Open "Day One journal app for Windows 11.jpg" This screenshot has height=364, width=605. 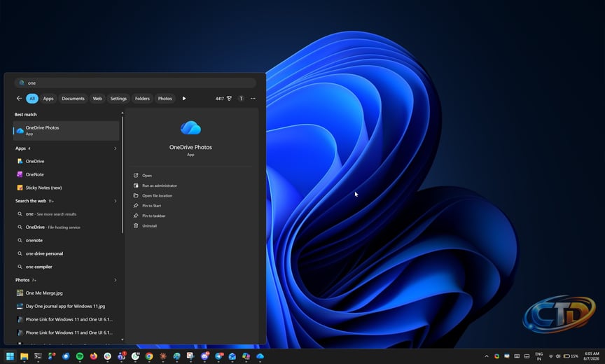click(x=66, y=306)
